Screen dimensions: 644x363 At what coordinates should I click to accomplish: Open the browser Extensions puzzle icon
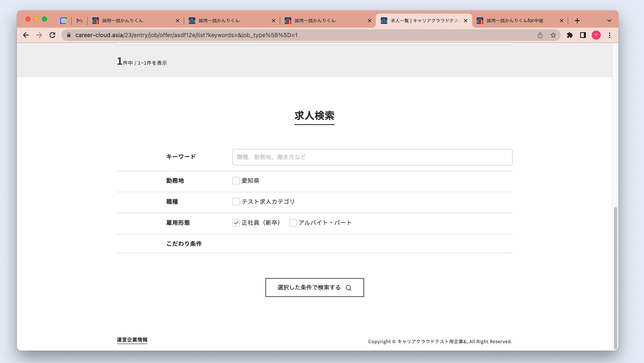[x=570, y=35]
